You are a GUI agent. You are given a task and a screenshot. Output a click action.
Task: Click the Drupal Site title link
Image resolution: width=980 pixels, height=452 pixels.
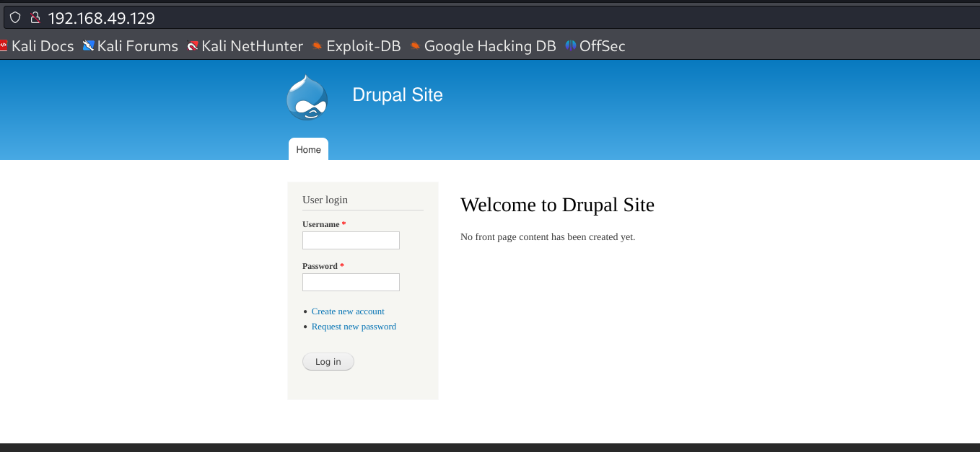[397, 95]
